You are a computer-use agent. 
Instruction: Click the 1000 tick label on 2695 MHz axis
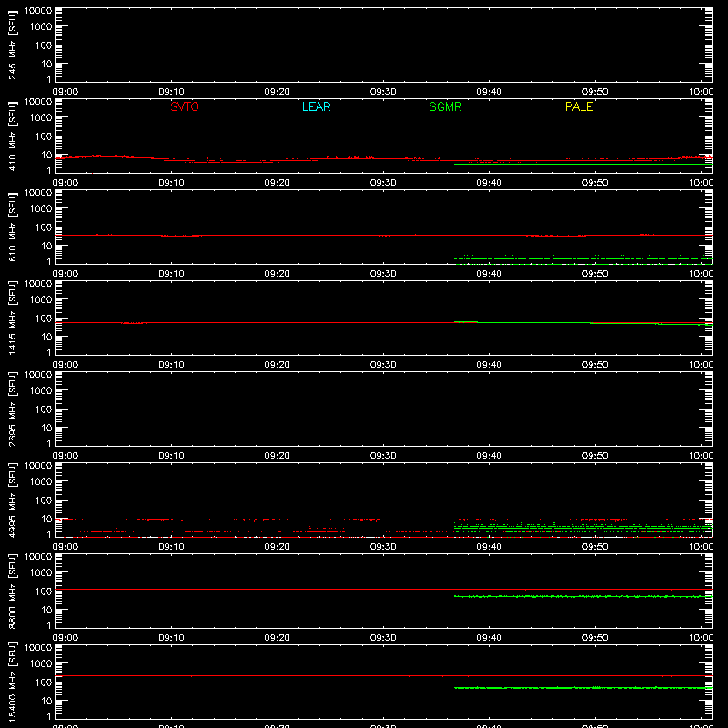click(41, 390)
